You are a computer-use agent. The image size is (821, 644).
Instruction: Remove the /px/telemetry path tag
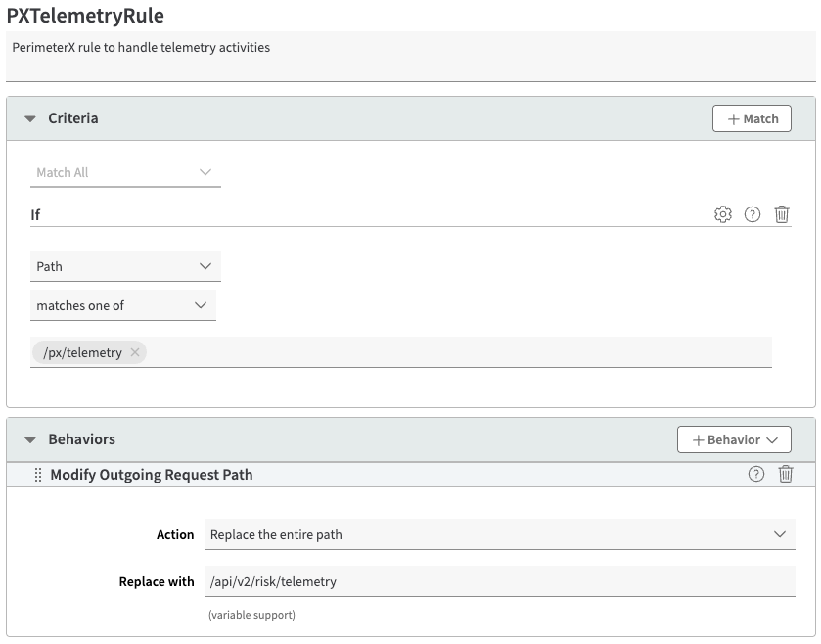135,352
